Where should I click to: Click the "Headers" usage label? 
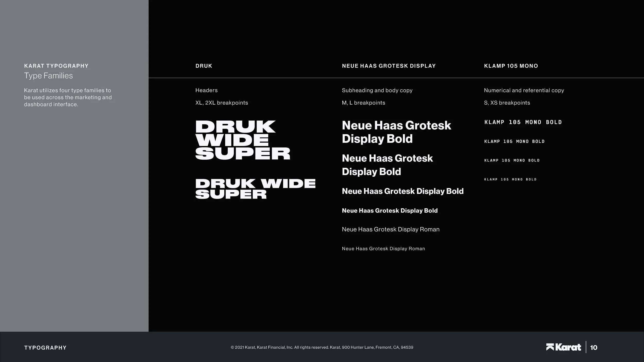coord(206,90)
